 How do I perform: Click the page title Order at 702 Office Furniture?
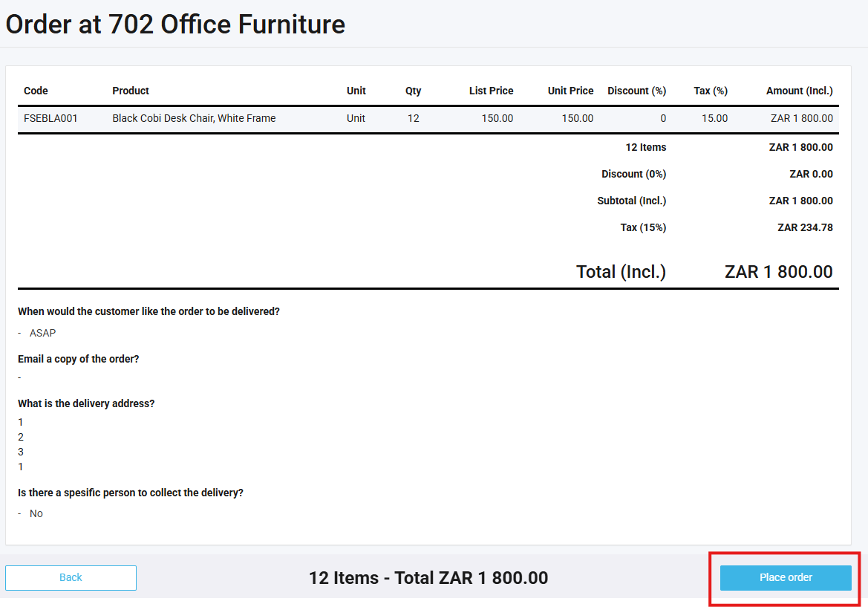175,25
